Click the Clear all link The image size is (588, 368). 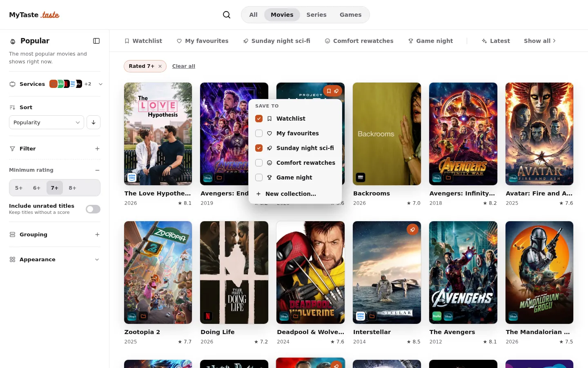(184, 66)
